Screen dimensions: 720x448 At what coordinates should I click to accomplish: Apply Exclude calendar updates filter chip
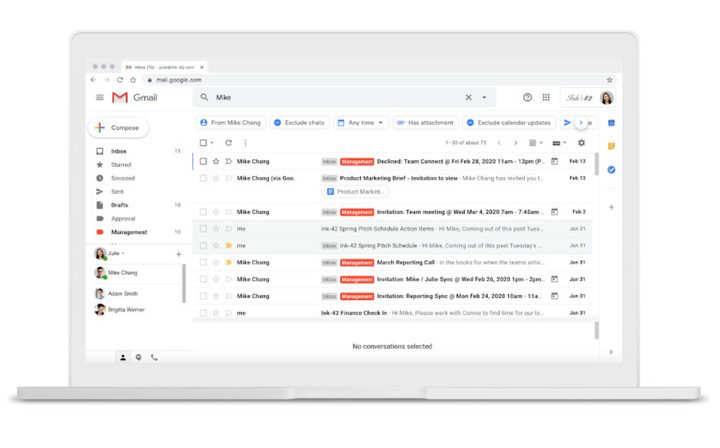point(509,123)
